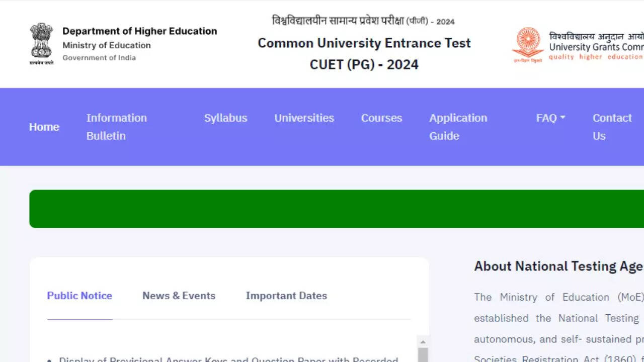The image size is (644, 362).
Task: Switch to the Public Notice tab
Action: 79,296
